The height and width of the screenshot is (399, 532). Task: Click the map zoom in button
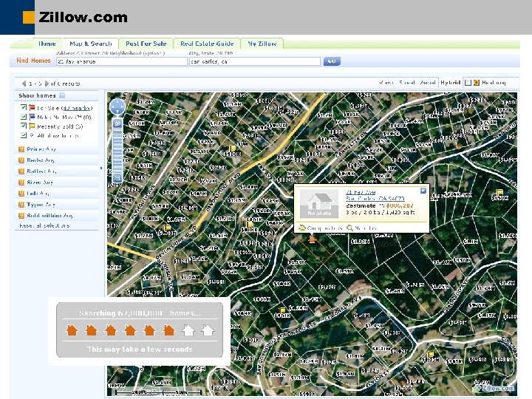(x=117, y=123)
